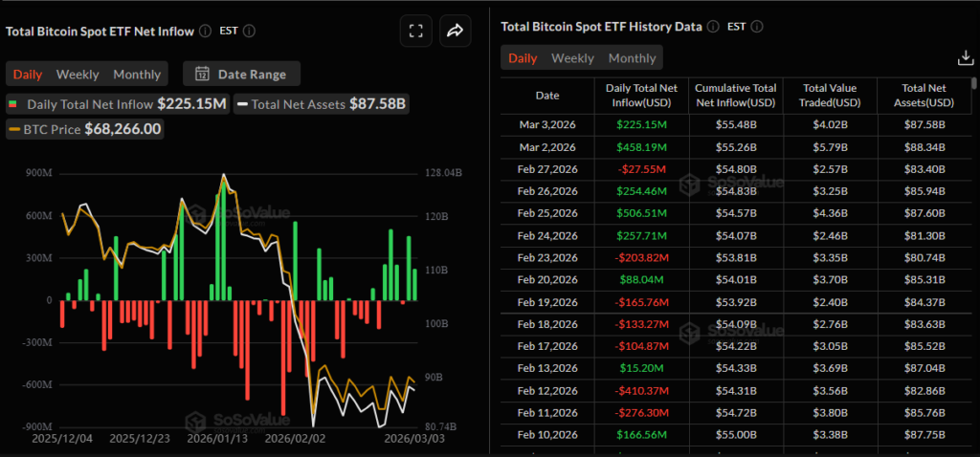The image size is (980, 457).
Task: Open the chart in fullscreen view
Action: point(415,31)
